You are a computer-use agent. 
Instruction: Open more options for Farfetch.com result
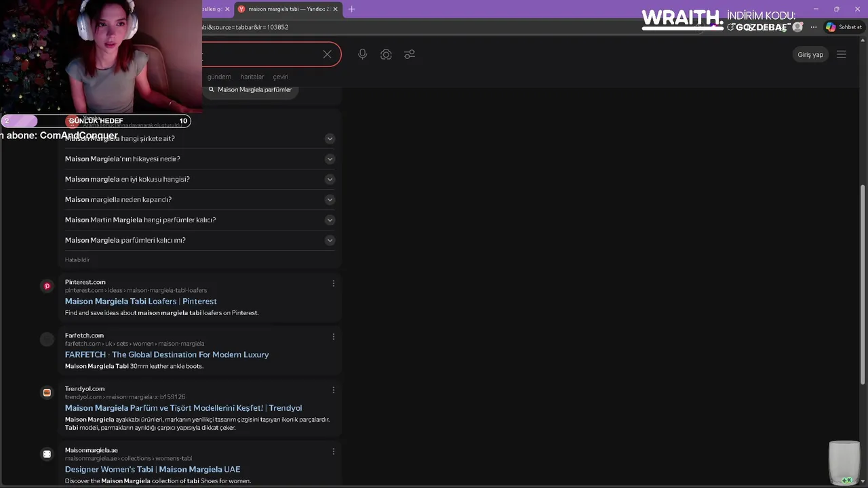pyautogui.click(x=333, y=336)
